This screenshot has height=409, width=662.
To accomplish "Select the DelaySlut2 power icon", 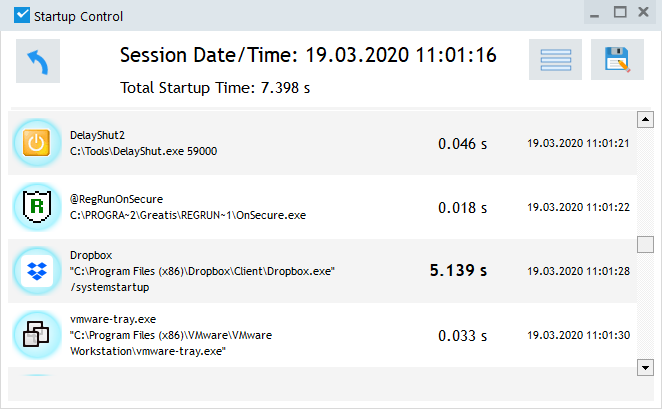I will pyautogui.click(x=36, y=143).
